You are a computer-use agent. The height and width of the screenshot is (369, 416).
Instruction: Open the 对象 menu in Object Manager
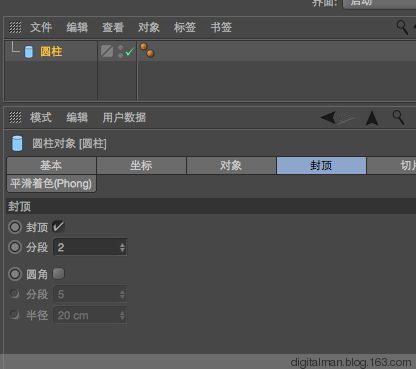click(x=149, y=27)
